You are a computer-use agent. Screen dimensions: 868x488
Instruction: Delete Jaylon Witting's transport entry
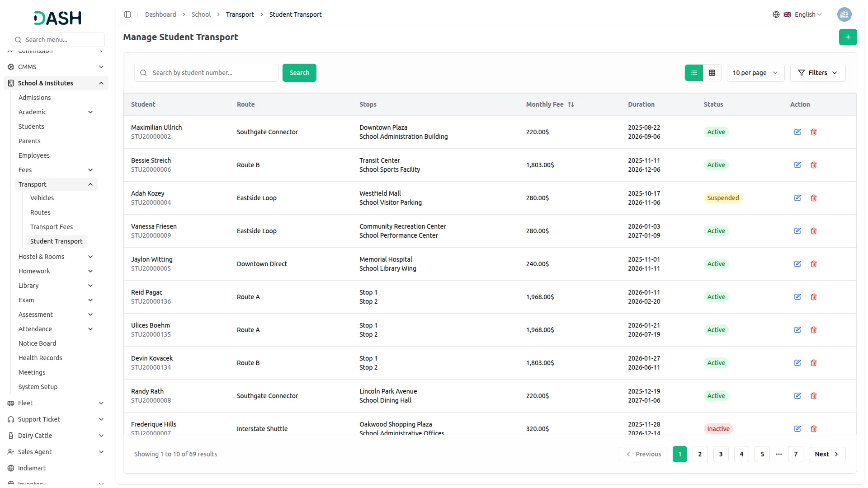point(813,264)
